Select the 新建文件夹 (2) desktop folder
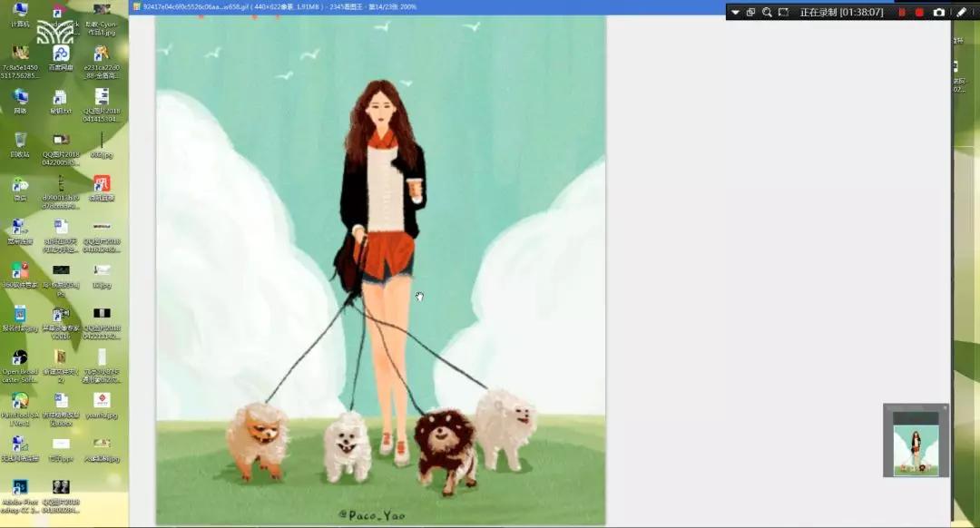Image resolution: width=980 pixels, height=528 pixels. [x=61, y=367]
